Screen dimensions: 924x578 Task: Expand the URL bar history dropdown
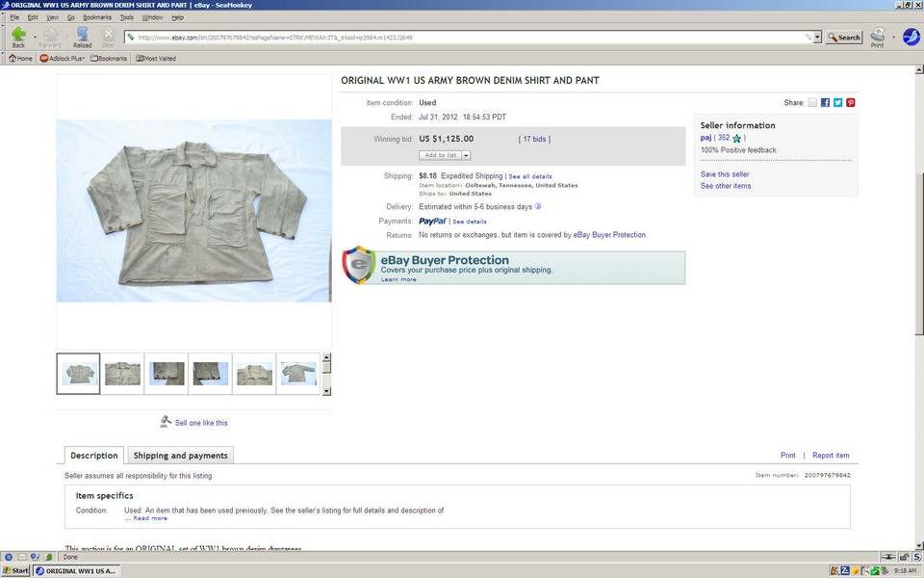pos(817,38)
